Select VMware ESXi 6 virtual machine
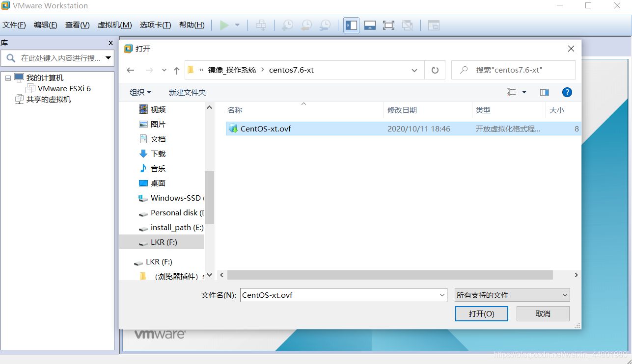 (64, 89)
